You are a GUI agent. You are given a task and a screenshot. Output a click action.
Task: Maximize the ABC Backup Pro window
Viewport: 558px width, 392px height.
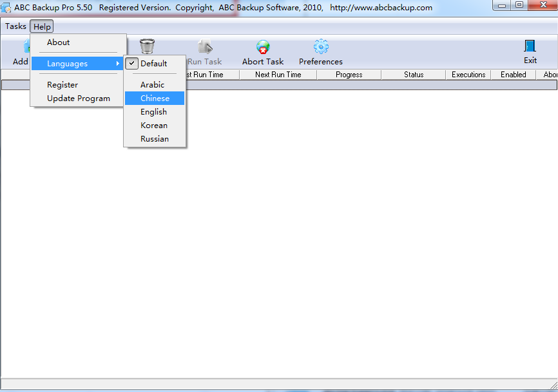tap(519, 5)
